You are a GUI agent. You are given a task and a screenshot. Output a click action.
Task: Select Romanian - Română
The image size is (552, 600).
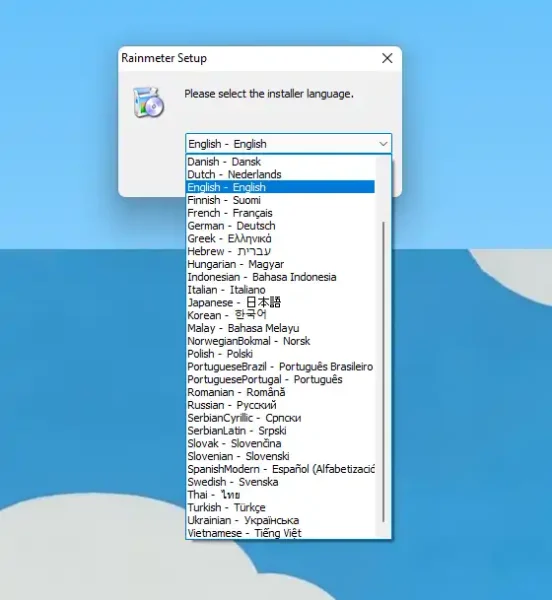point(280,392)
